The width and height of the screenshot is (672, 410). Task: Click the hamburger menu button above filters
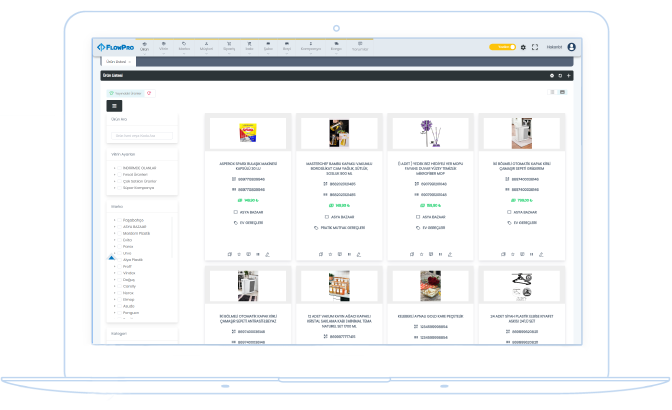click(x=114, y=105)
